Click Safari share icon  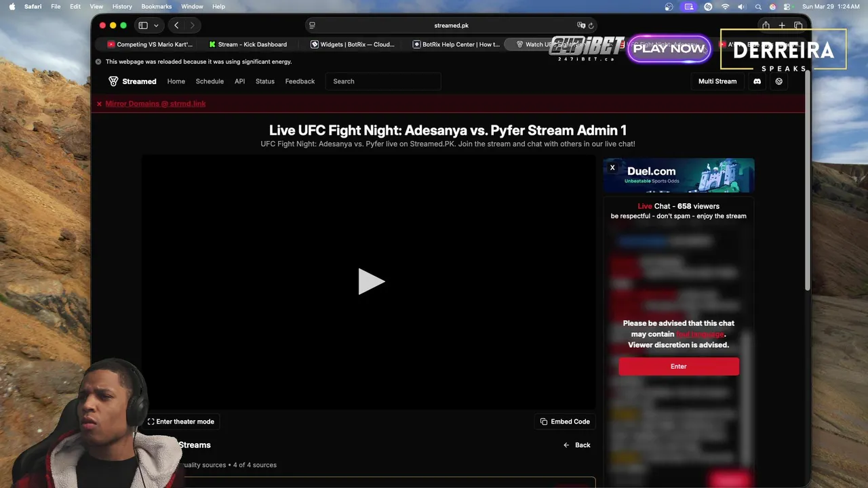click(x=766, y=26)
